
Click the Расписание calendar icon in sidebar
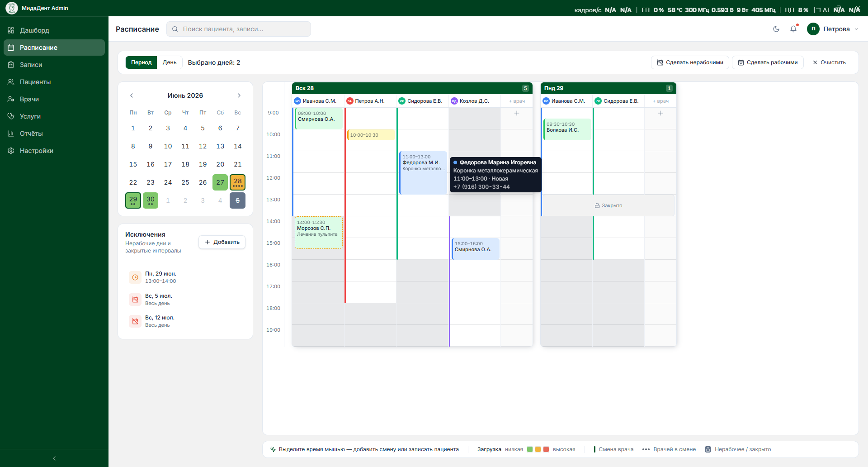tap(11, 48)
